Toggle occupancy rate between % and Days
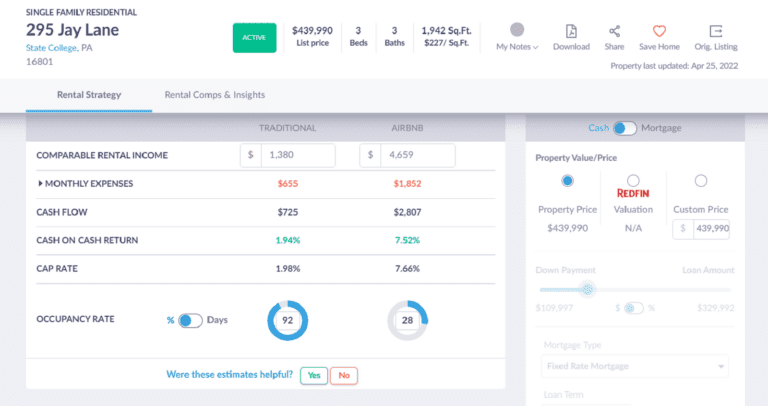768x406 pixels. [190, 320]
